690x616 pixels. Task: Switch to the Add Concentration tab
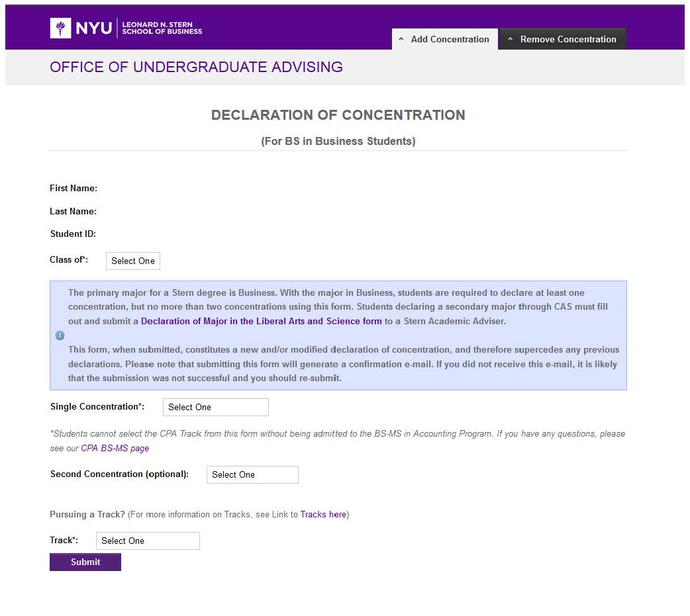point(450,40)
